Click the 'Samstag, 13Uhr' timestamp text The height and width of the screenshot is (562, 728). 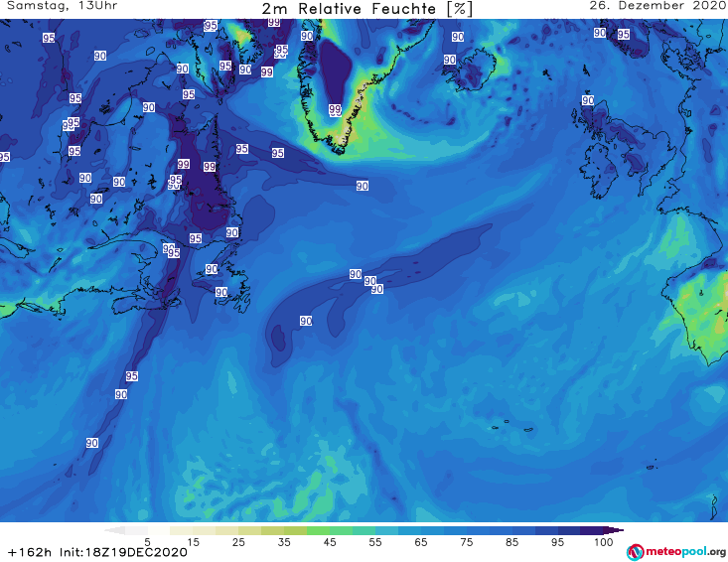(63, 6)
